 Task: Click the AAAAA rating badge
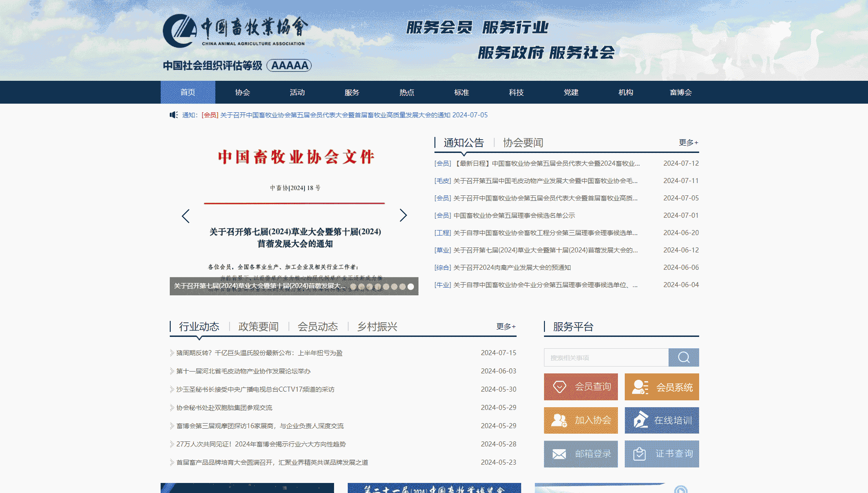[289, 65]
